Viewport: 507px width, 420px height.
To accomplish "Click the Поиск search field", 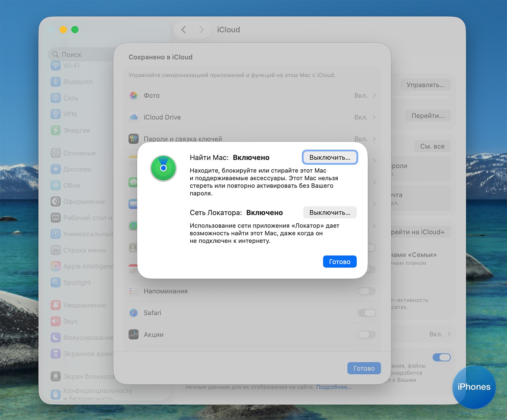I will (x=81, y=54).
